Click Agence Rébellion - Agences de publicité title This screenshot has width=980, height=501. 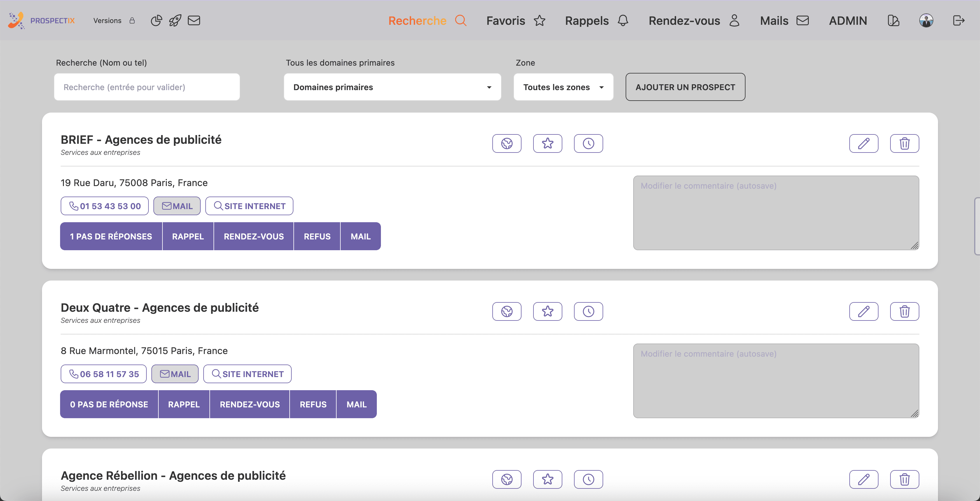pos(173,476)
